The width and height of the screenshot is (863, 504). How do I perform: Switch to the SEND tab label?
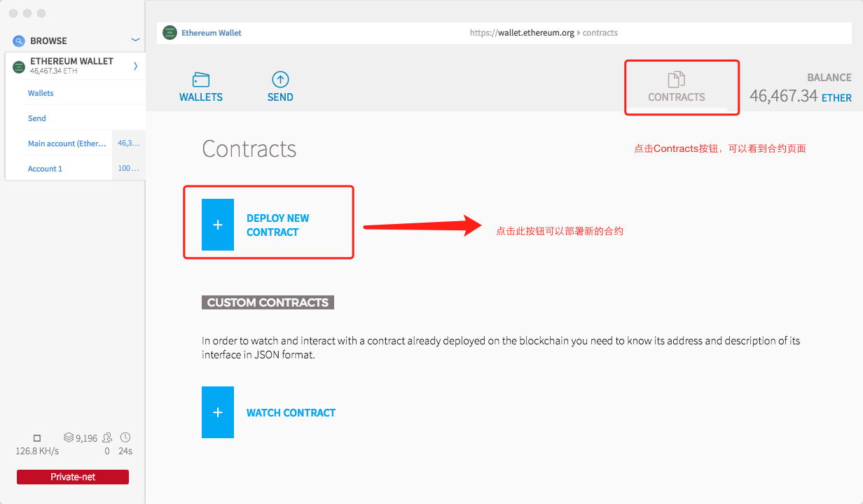pos(280,97)
